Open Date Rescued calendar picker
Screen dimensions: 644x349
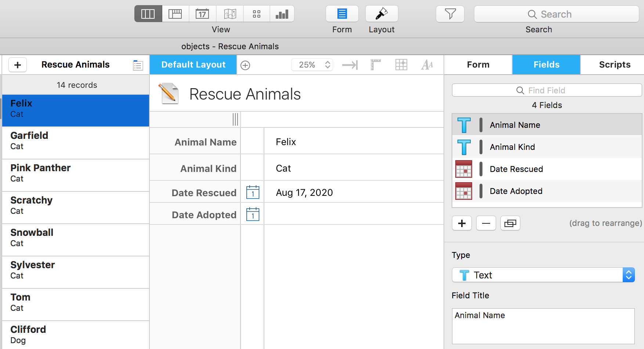(x=253, y=193)
